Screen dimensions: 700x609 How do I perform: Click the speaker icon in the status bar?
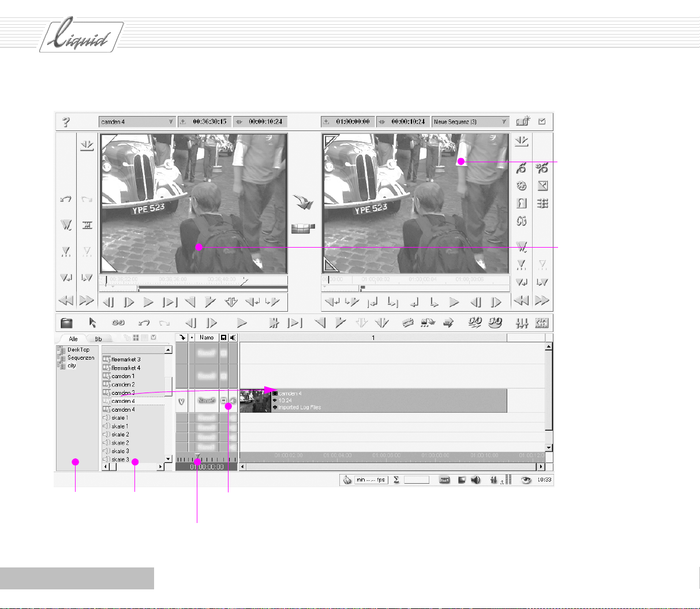pos(476,480)
